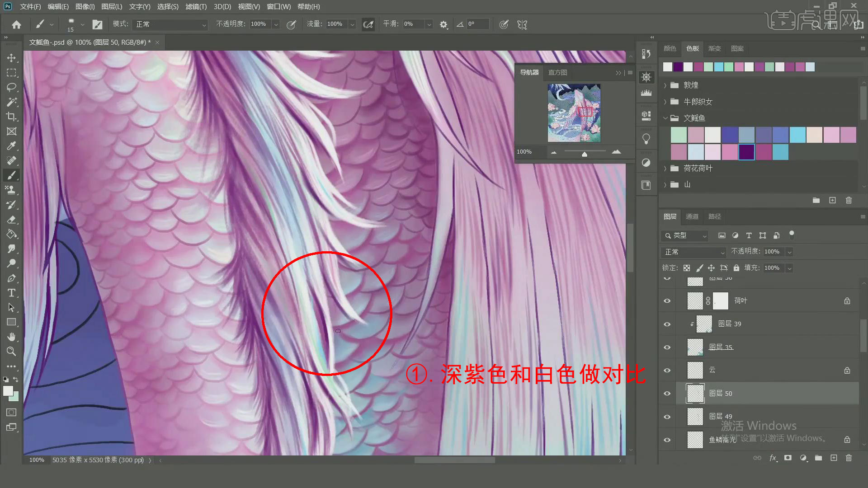Viewport: 868px width, 488px height.
Task: Hide 图层 35 layer
Action: pos(667,347)
